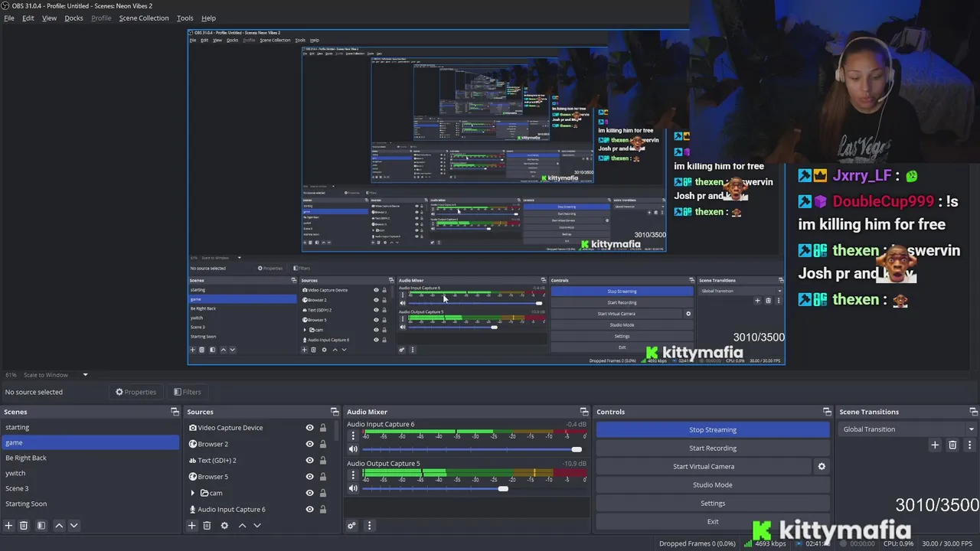Open the Edit menu
This screenshot has width=980, height=551.
click(28, 18)
